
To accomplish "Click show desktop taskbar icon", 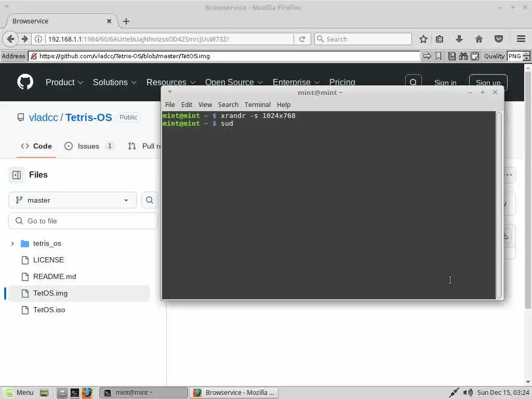I will pyautogui.click(x=62, y=393).
